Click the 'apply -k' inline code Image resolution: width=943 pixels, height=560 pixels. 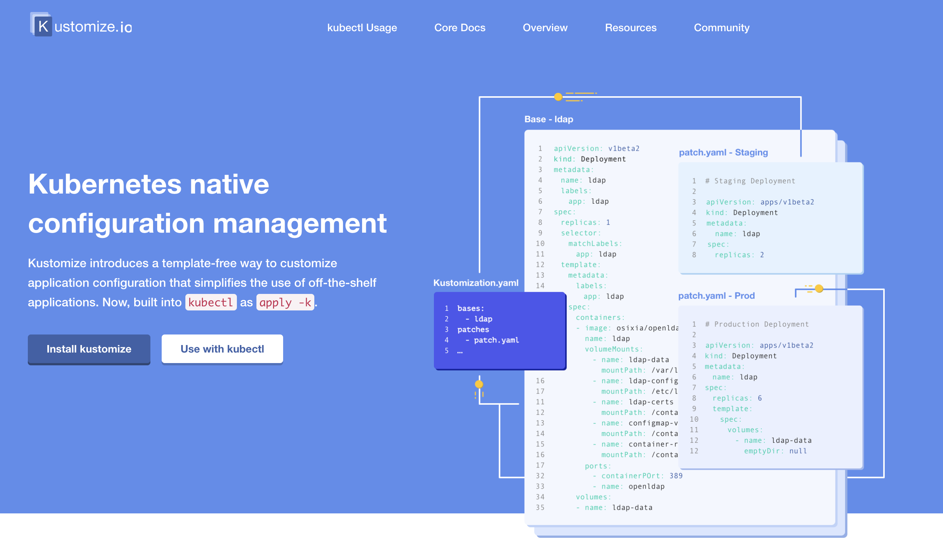tap(285, 302)
